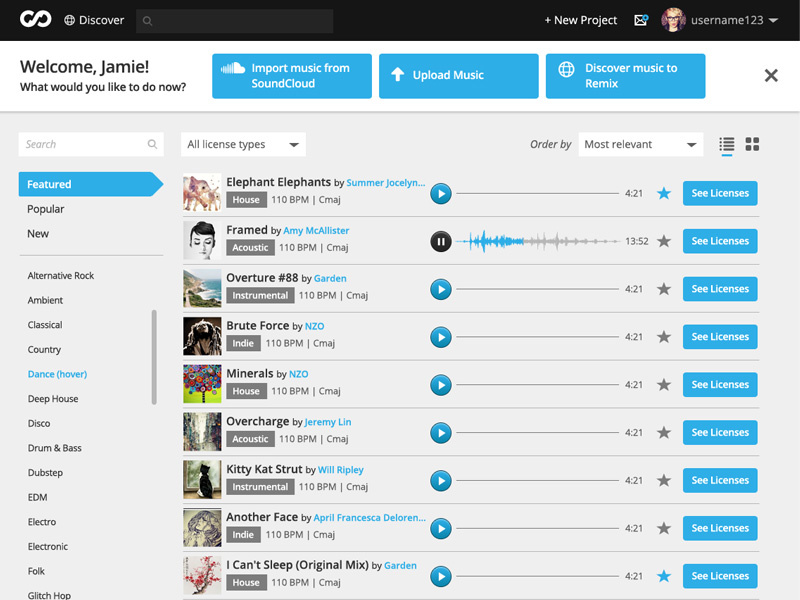Favorite the Brute Force track

[663, 336]
